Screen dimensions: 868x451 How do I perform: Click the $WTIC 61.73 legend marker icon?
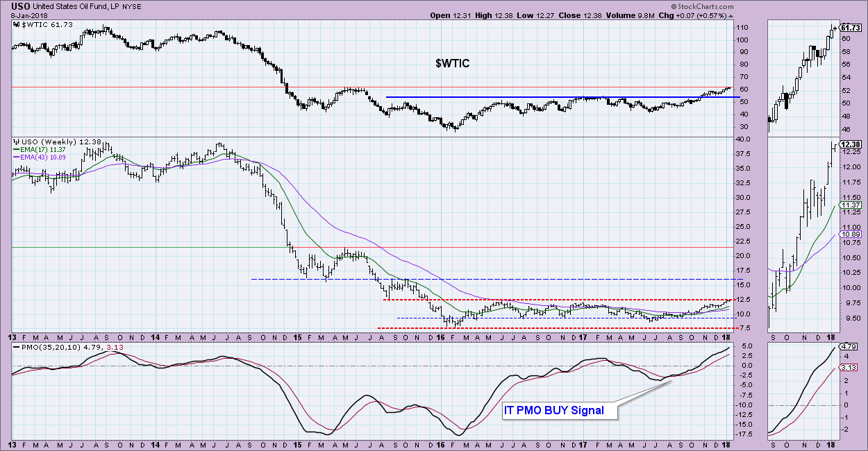coord(16,25)
